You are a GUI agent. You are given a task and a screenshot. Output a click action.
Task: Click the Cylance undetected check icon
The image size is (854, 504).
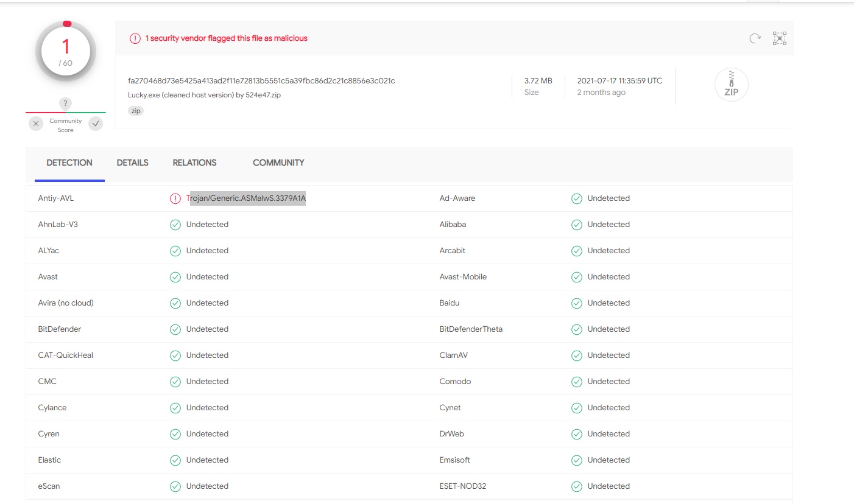click(175, 408)
